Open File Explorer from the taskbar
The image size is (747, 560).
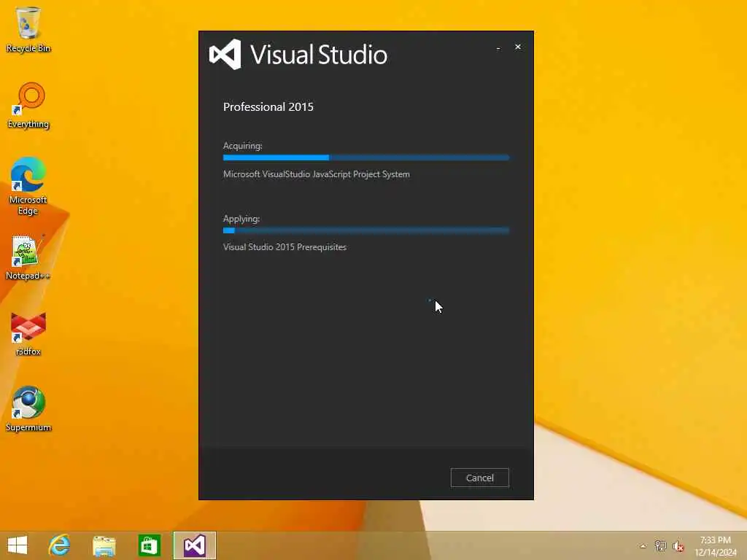click(104, 545)
